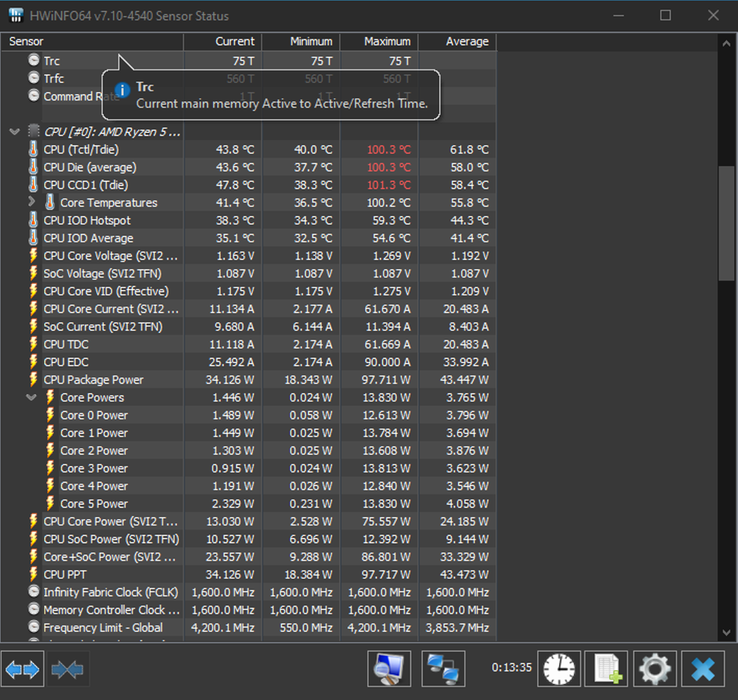
Task: Click the 3,853.7 MHz average frequency limit
Action: click(x=457, y=627)
